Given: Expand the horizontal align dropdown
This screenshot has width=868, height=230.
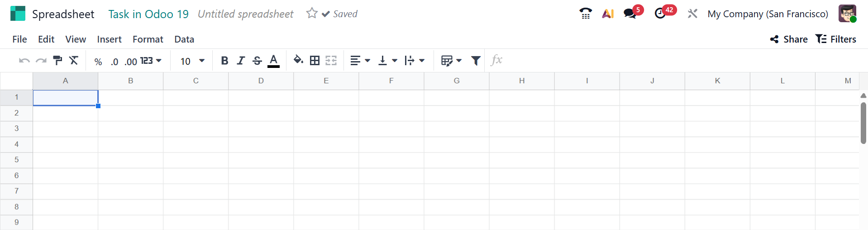Looking at the screenshot, I should pos(360,61).
